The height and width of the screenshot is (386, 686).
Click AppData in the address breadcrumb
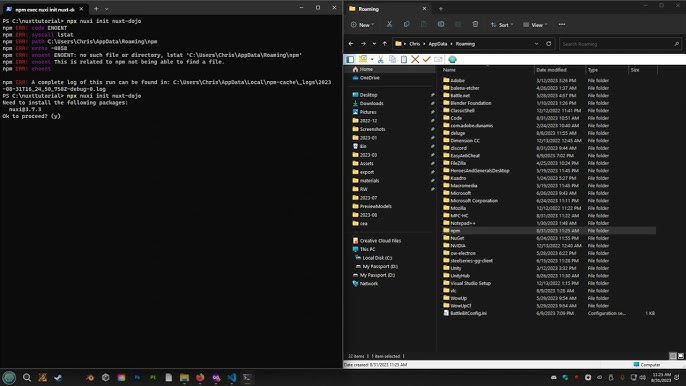pyautogui.click(x=438, y=44)
